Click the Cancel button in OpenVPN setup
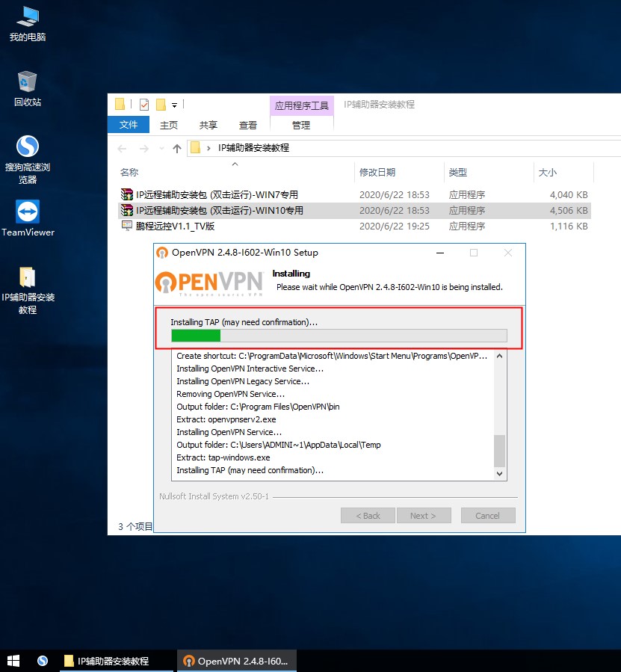 click(x=488, y=516)
